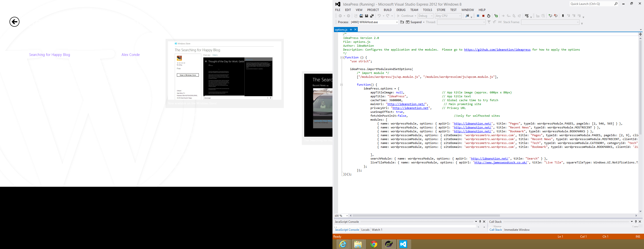Screen dimensions: 644x249
Task: Pin the JavaScript Console panel
Action: click(x=480, y=222)
